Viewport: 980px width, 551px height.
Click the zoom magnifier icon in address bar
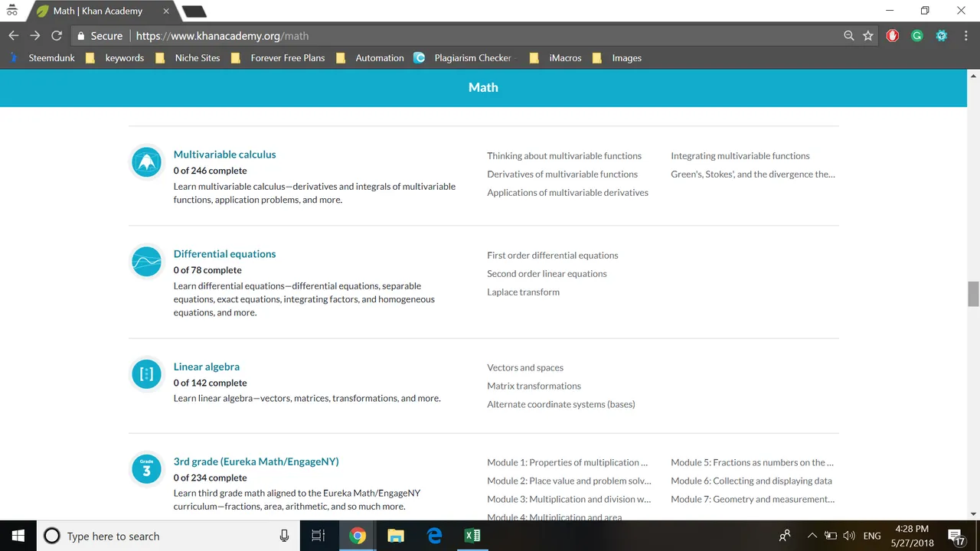(848, 35)
